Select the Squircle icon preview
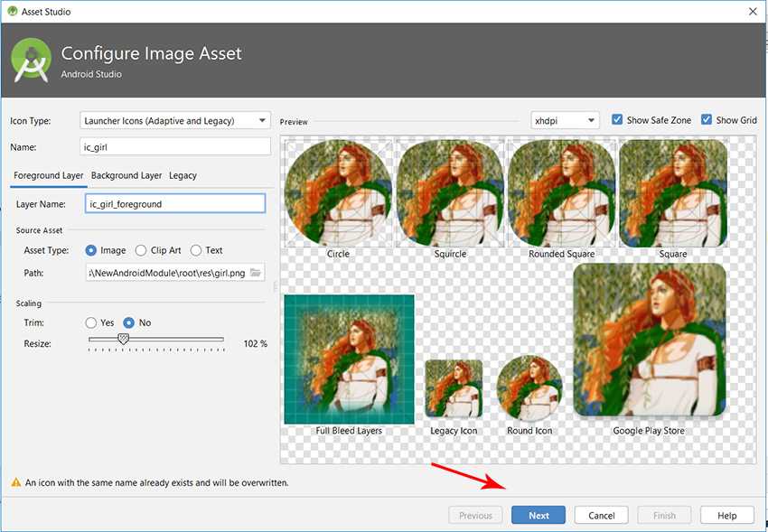This screenshot has width=768, height=532. (450, 193)
